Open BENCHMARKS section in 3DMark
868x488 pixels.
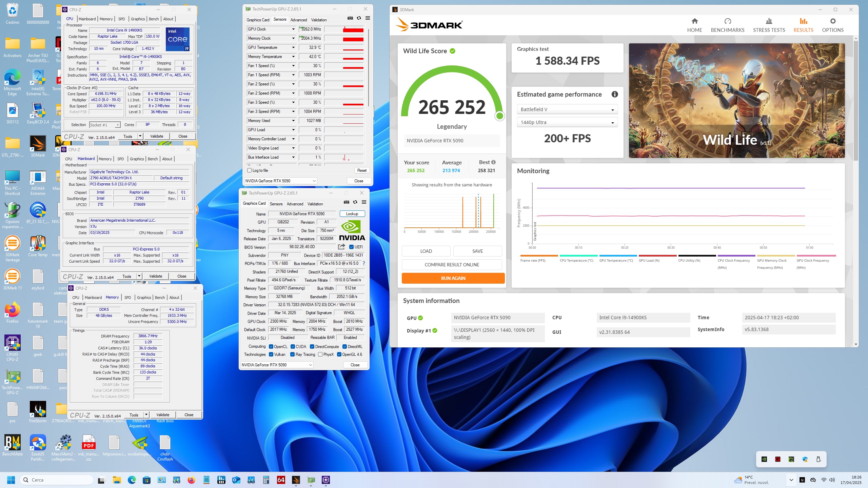click(728, 25)
